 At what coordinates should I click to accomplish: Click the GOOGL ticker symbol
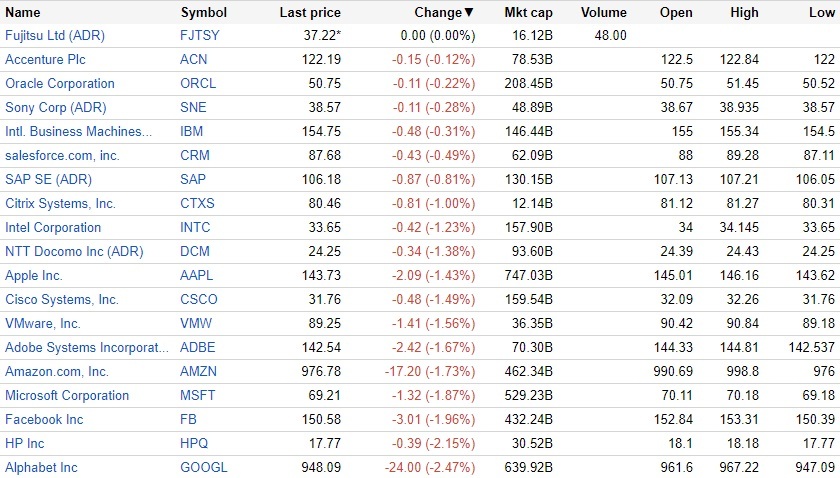point(204,467)
